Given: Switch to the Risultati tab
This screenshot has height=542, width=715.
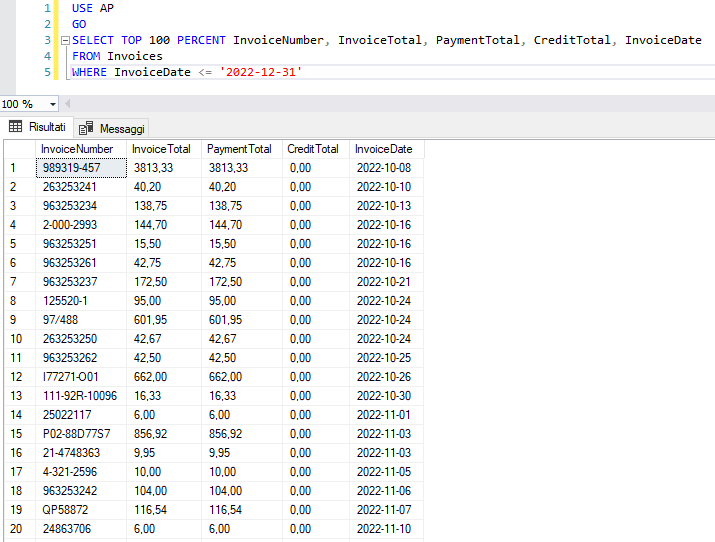Looking at the screenshot, I should coord(37,127).
